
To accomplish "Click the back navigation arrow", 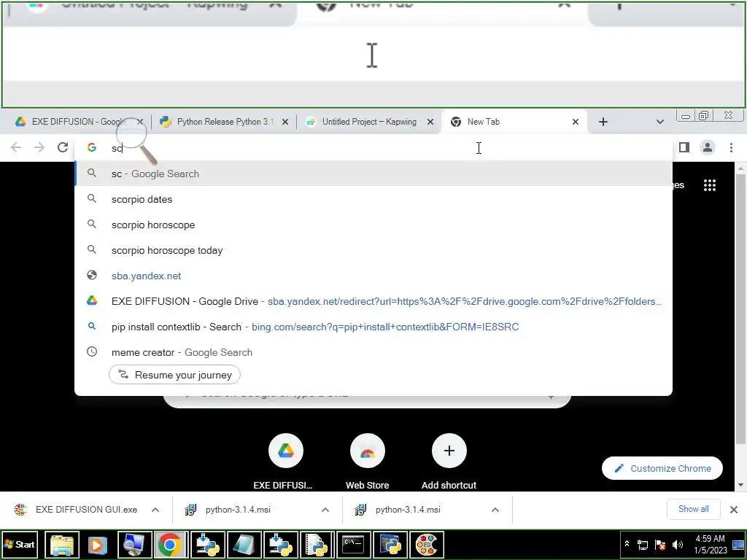I will 16,147.
